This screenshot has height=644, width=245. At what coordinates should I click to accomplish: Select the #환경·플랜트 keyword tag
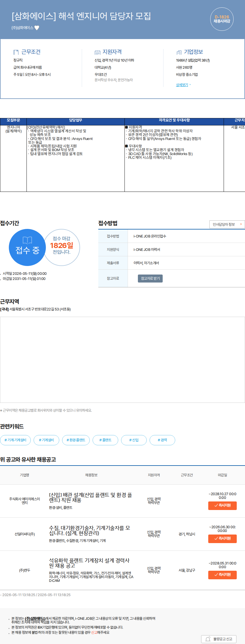click(x=76, y=440)
